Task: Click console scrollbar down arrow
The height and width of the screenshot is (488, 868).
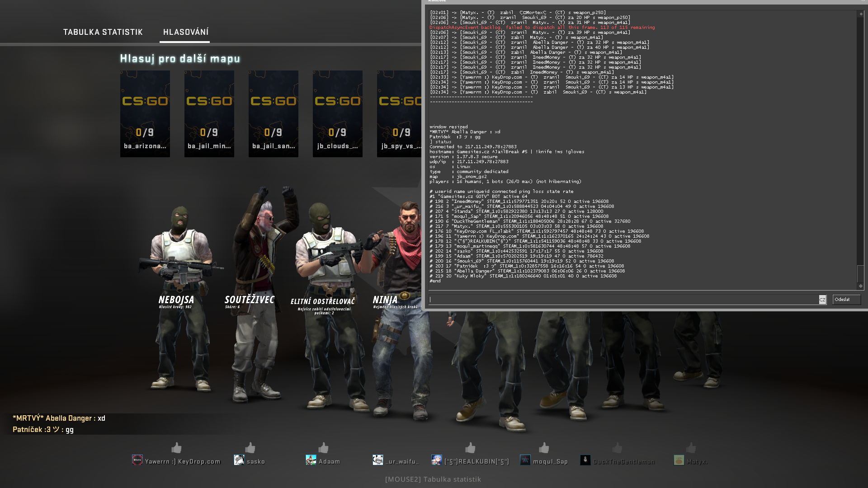Action: 860,286
